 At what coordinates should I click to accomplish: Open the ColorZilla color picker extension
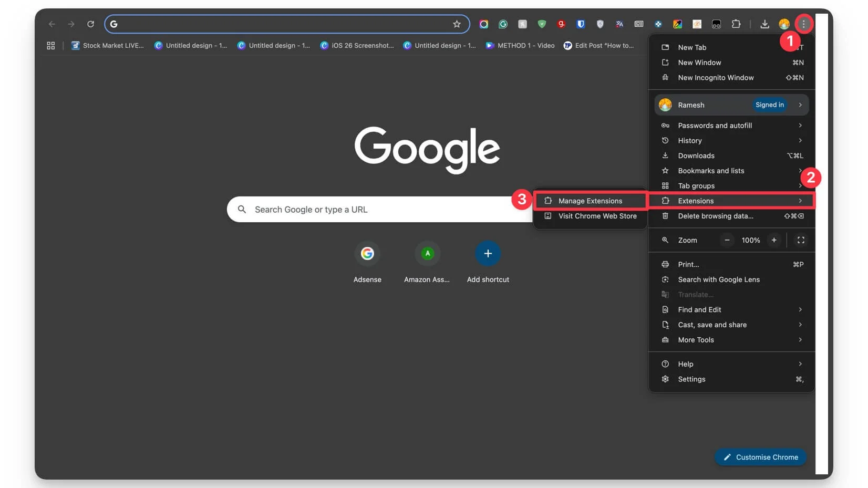point(678,24)
